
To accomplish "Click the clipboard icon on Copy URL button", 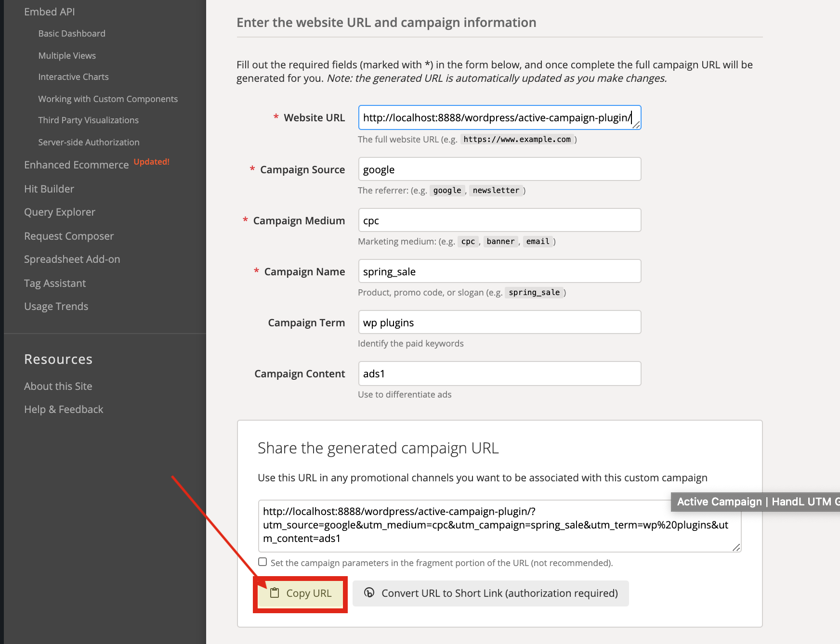I will coord(275,593).
